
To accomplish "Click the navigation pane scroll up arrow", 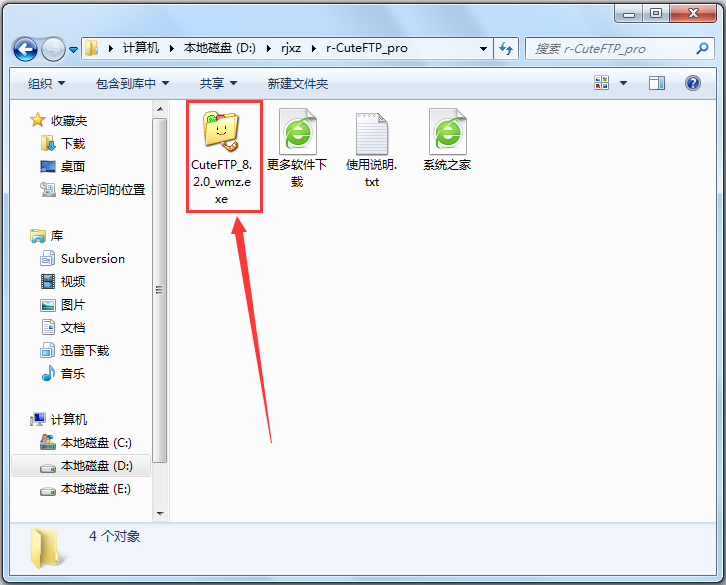I will click(160, 109).
